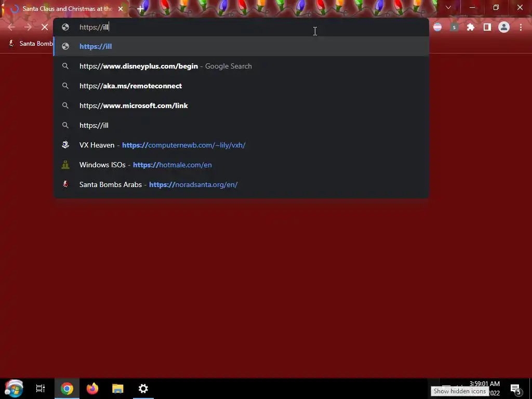Viewport: 532px width, 399px height.
Task: Open the Chrome three-dot menu
Action: click(521, 27)
